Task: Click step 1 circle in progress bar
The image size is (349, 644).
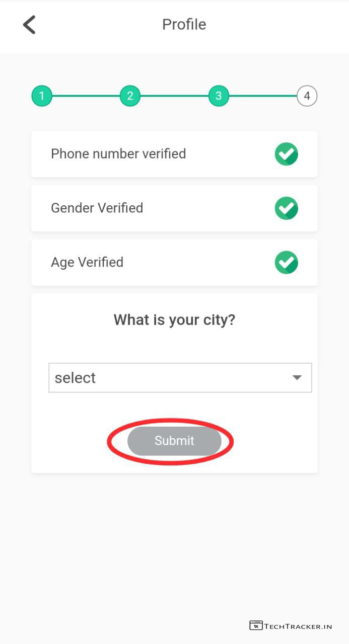Action: tap(42, 96)
